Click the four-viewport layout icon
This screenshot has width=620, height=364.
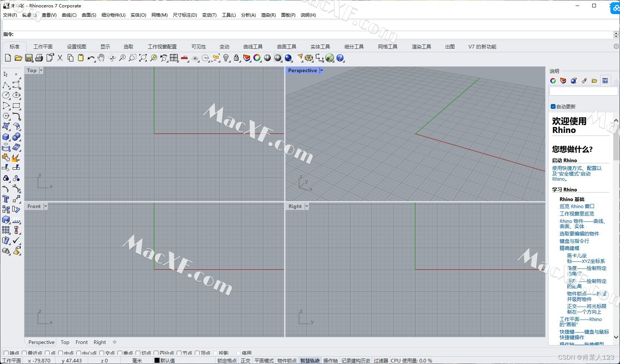click(174, 58)
